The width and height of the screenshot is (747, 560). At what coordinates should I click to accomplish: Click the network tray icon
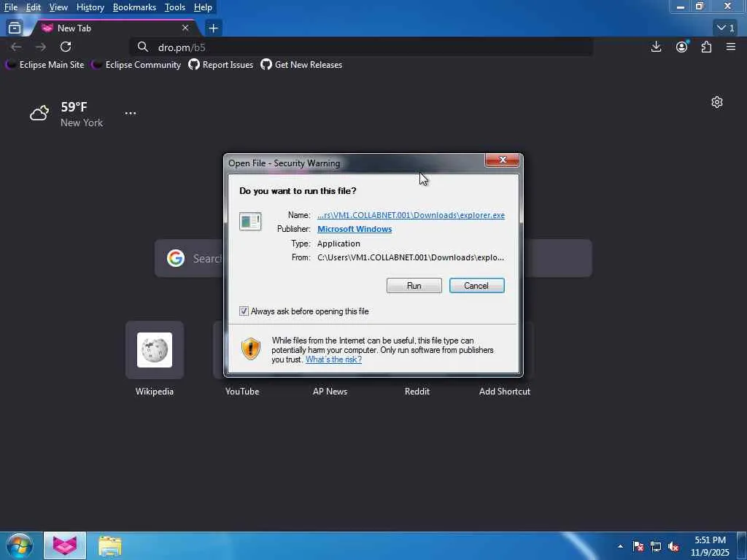coord(656,546)
